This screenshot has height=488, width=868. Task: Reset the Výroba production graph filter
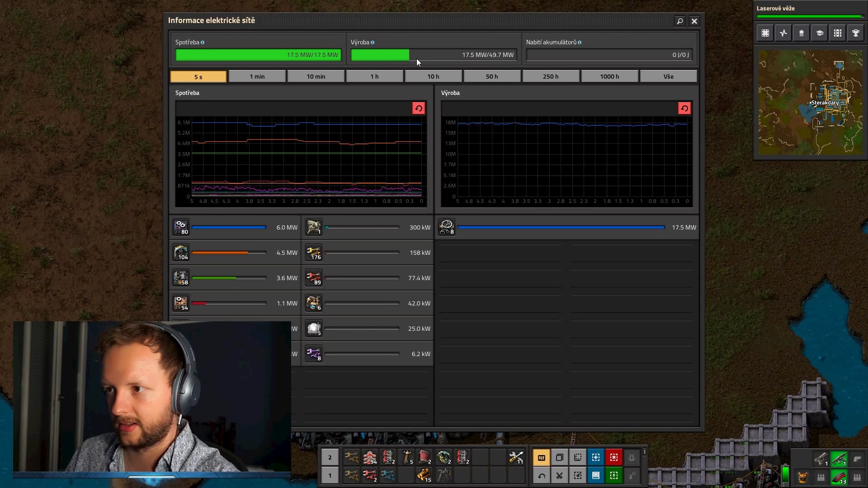[684, 108]
